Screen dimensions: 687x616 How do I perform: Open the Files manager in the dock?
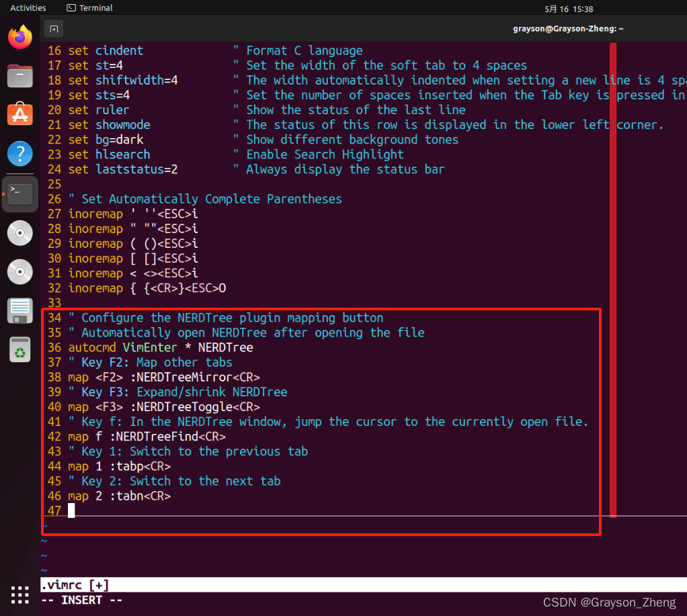(20, 76)
